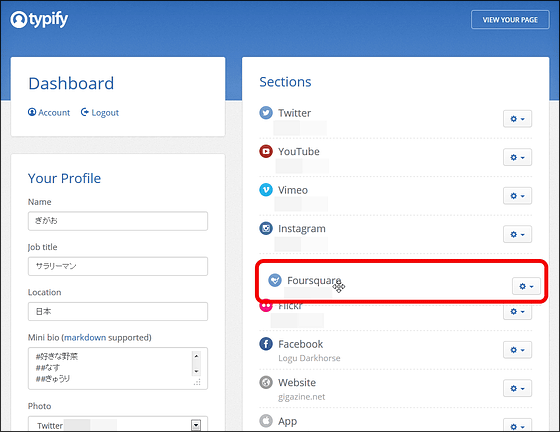
Task: Click the typify logo
Action: click(x=39, y=19)
